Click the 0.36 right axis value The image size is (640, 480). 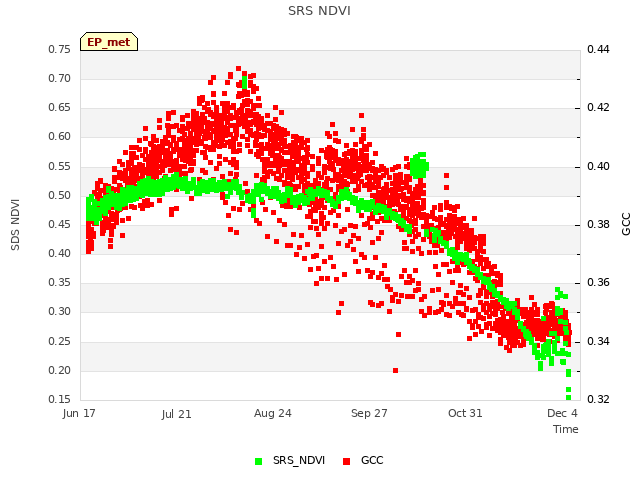598,282
